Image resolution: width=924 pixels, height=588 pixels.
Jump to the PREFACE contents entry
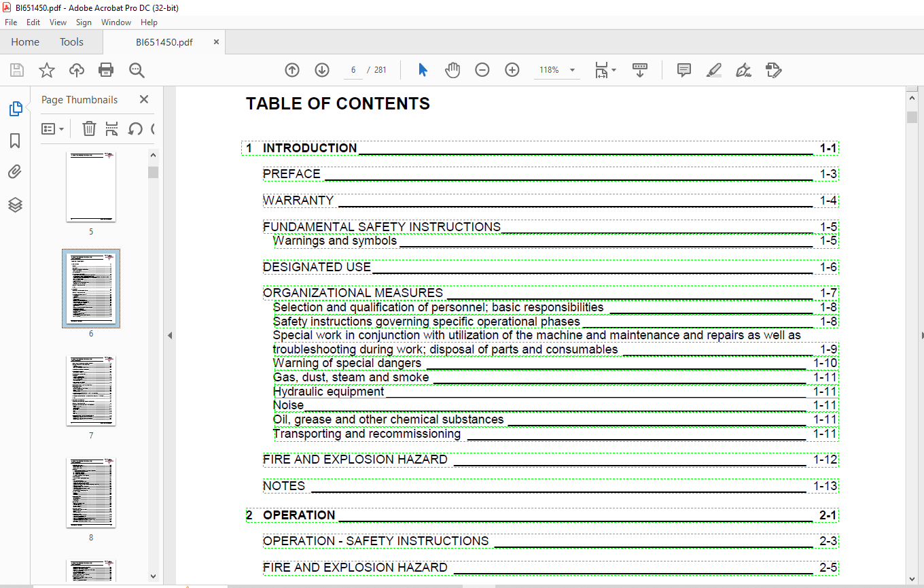551,174
